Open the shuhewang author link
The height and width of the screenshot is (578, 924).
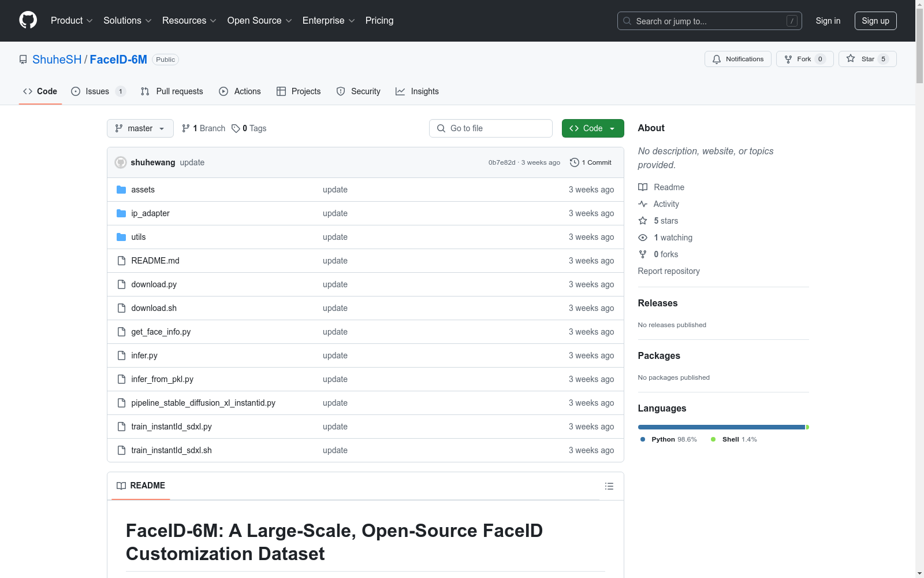[x=153, y=162]
